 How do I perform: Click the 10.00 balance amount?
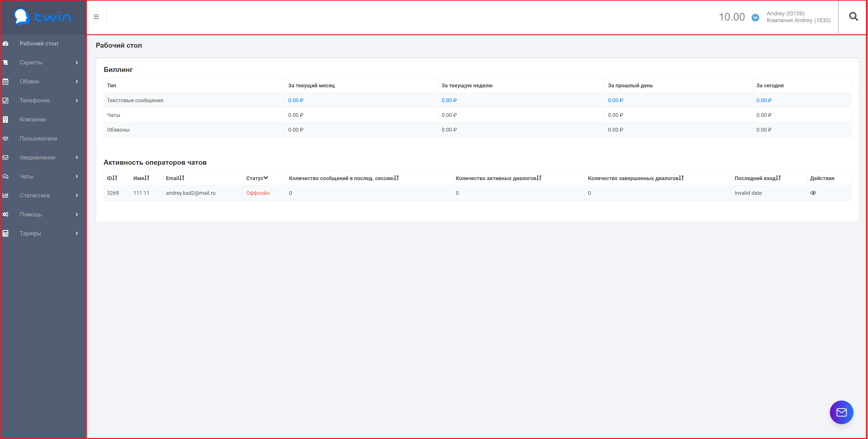[x=732, y=17]
